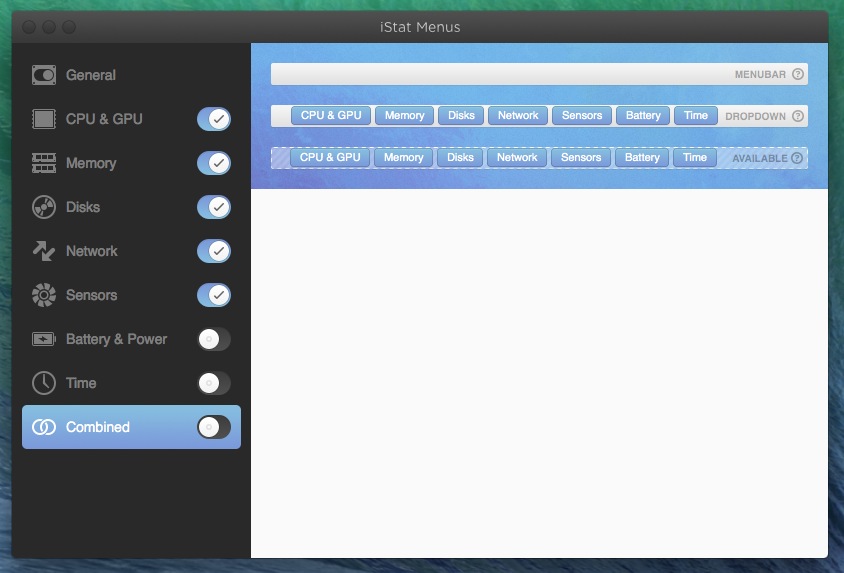Viewport: 844px width, 573px height.
Task: Click Network pill in AVAILABLE row
Action: 517,158
